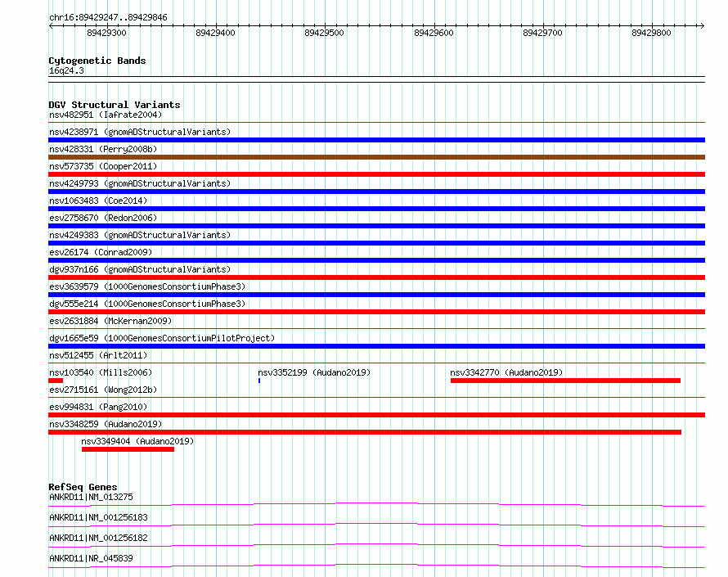Select esv26174 (Conrad2009) variant label
The width and height of the screenshot is (728, 577).
pos(101,252)
